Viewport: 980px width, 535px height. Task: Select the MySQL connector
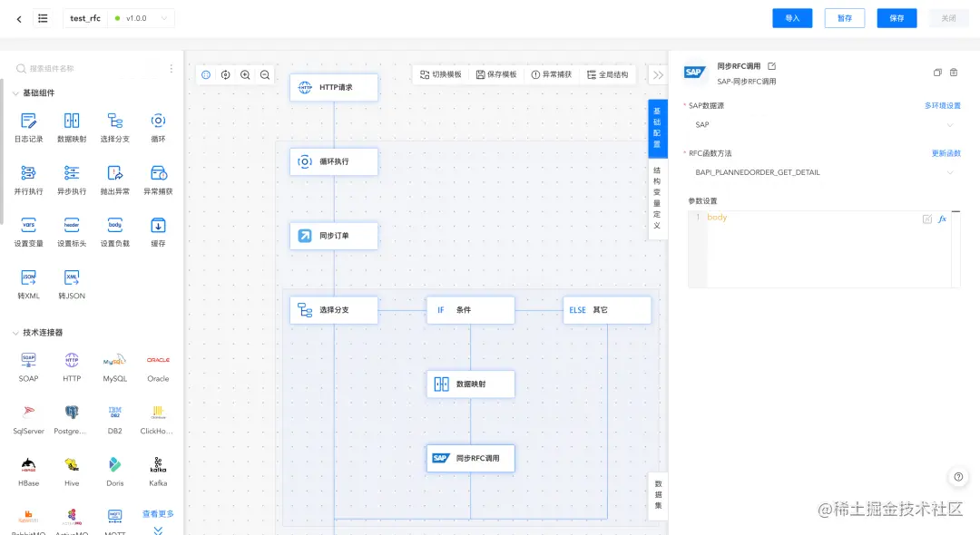coord(115,367)
